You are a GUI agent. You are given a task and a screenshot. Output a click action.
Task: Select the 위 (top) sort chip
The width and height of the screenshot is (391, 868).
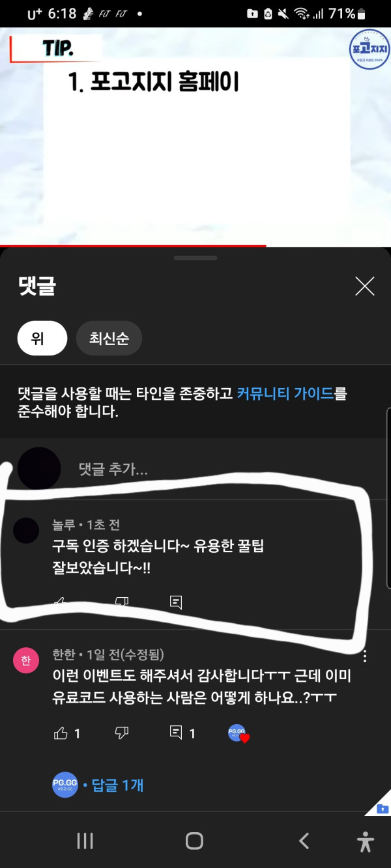pos(42,338)
